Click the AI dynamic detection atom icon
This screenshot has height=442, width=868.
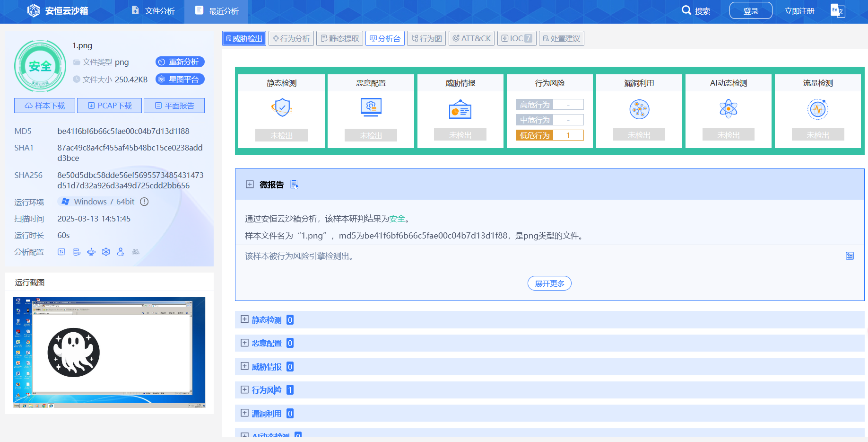728,109
